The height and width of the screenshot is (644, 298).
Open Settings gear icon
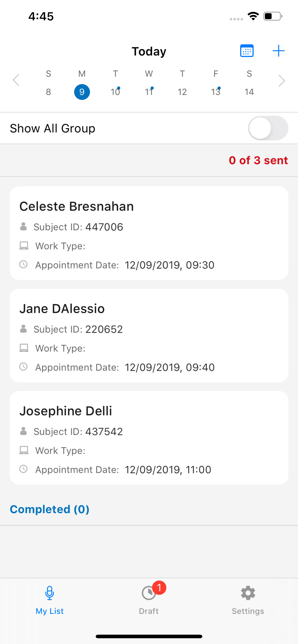point(248,593)
